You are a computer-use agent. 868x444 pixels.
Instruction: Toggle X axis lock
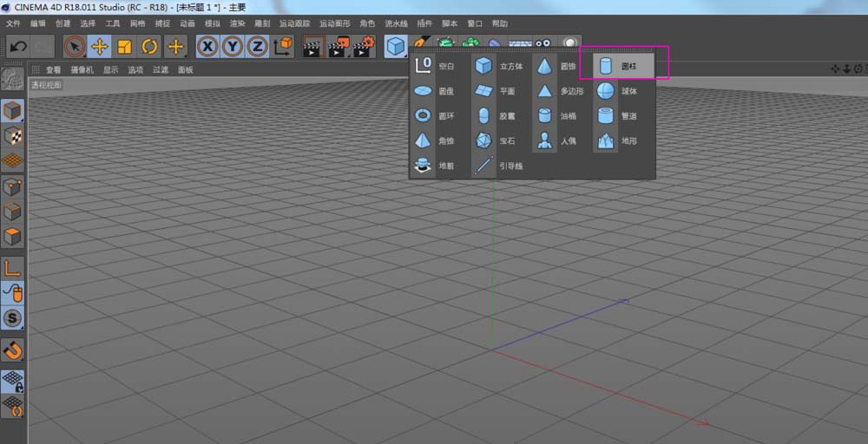207,47
